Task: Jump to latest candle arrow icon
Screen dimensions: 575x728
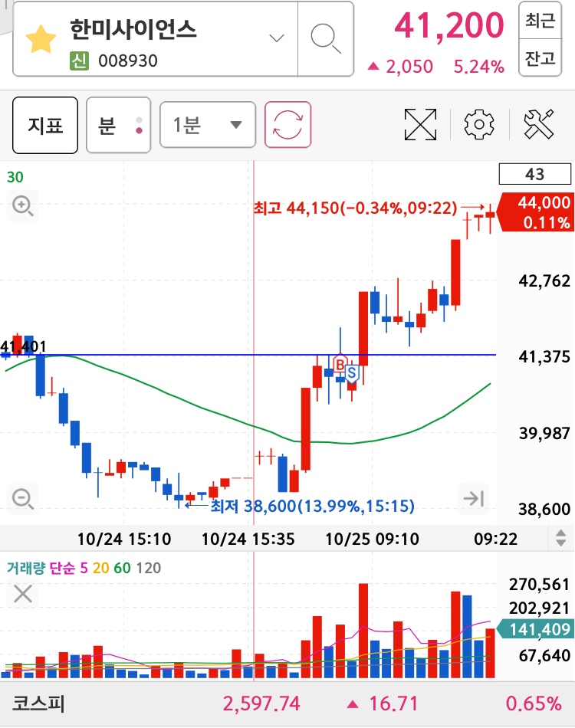Action: (473, 499)
